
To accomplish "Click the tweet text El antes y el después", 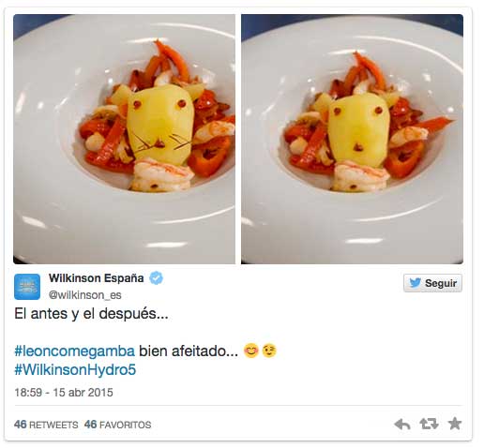I will (x=91, y=314).
